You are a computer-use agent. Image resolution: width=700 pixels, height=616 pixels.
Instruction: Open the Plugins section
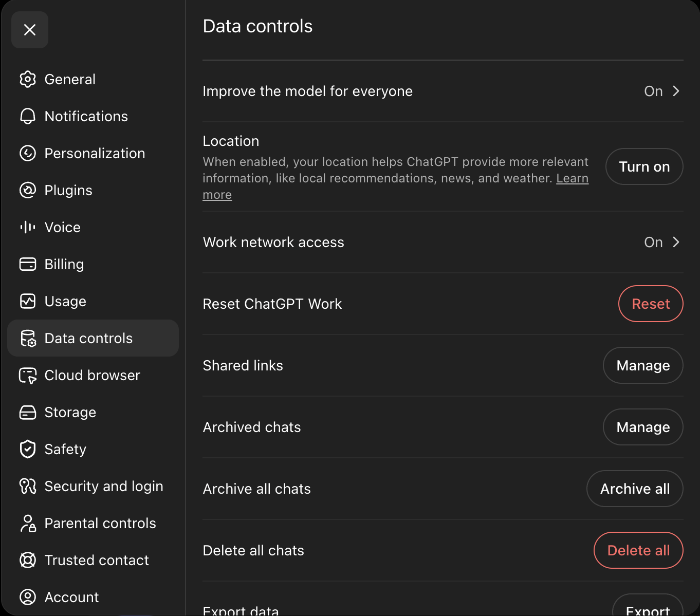click(x=93, y=190)
